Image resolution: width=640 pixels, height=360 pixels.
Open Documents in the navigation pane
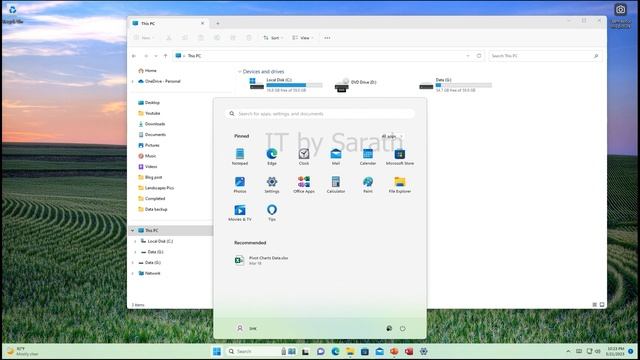click(152, 134)
